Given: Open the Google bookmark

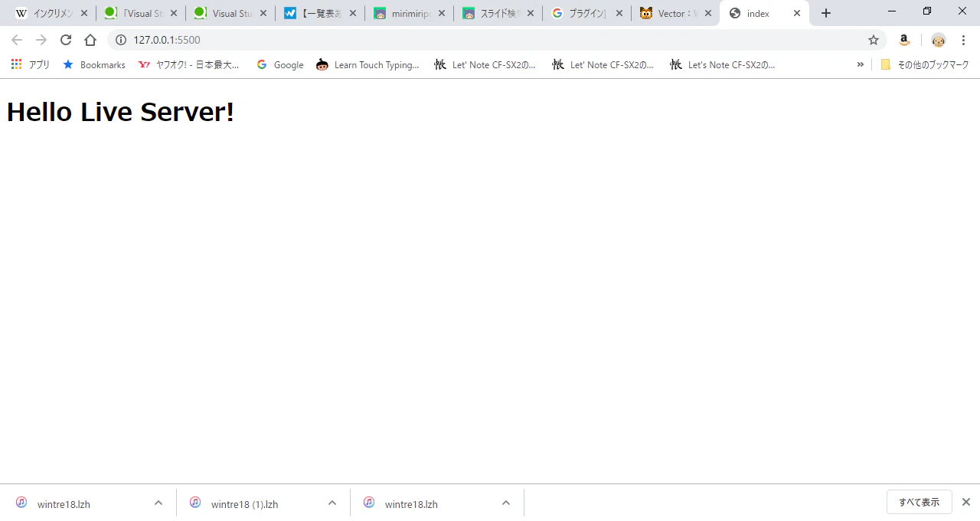Looking at the screenshot, I should tap(279, 65).
